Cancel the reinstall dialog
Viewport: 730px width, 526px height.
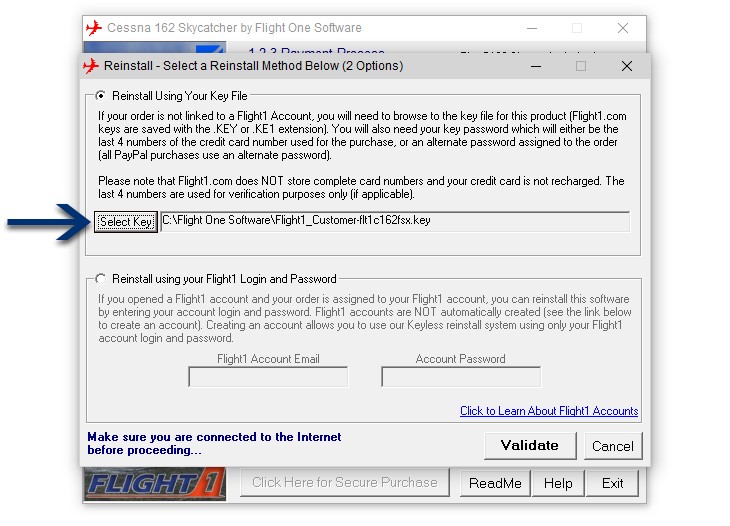click(613, 446)
